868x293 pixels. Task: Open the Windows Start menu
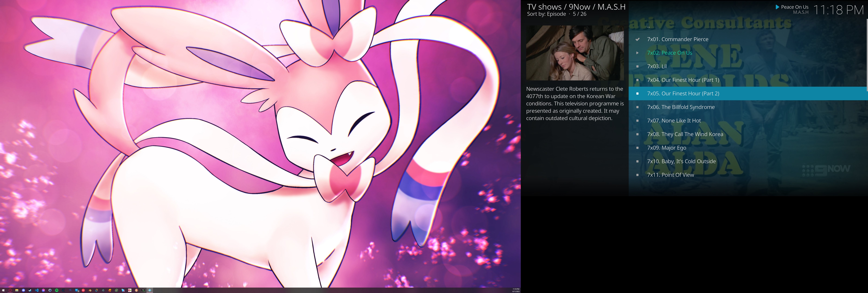coord(3,290)
